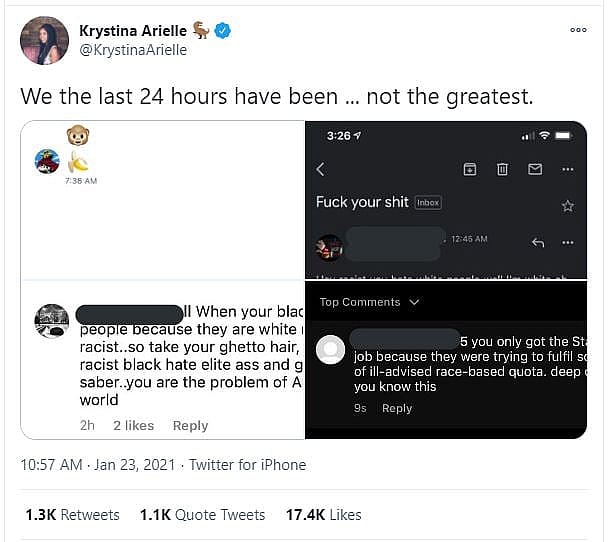612x542 pixels.
Task: Click the blue verified badge
Action: coord(223,31)
